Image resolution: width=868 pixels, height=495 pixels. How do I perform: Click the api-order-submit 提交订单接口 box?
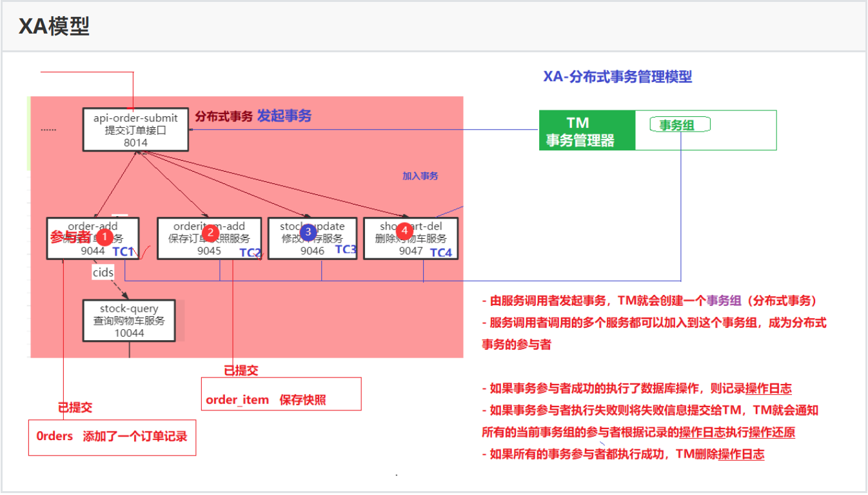point(135,130)
